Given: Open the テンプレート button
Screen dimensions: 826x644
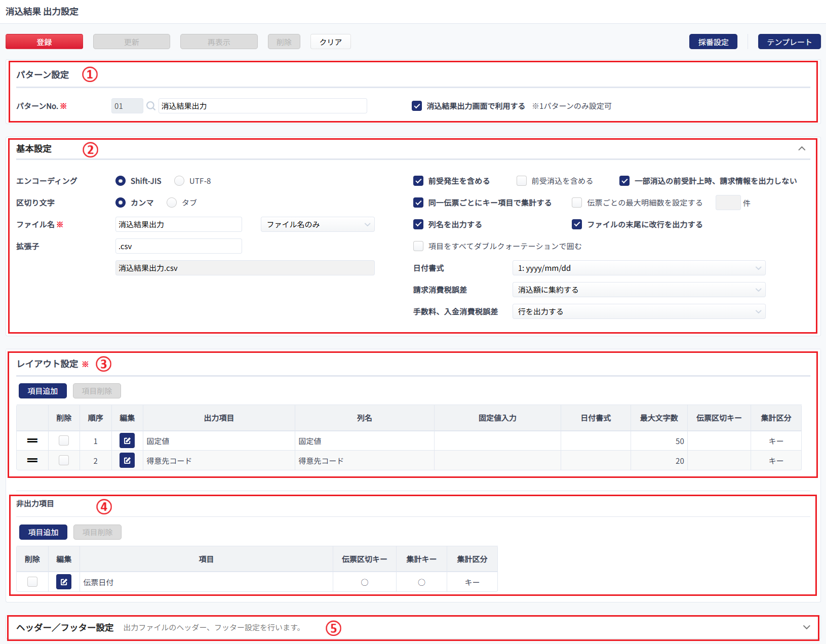Looking at the screenshot, I should pos(789,42).
